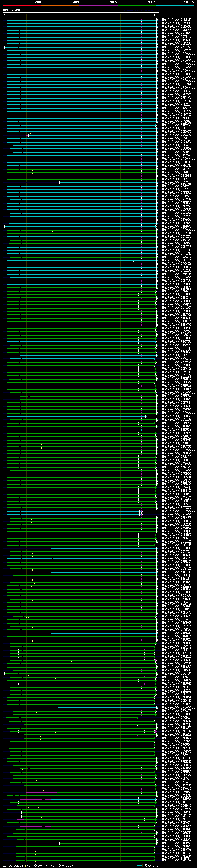Click the BP087625 query name label
This screenshot has width=197, height=868.
(11, 10)
